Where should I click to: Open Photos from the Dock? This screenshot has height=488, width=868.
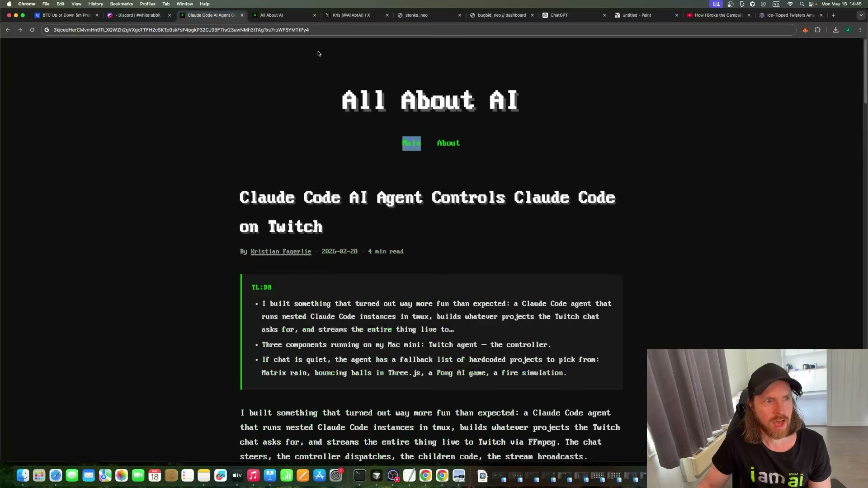coord(122,475)
